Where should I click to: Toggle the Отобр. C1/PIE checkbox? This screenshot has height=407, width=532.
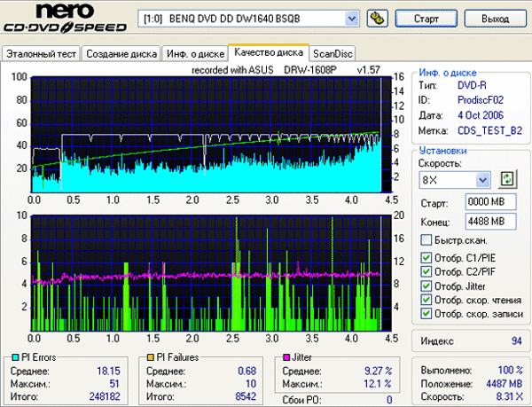tap(426, 259)
